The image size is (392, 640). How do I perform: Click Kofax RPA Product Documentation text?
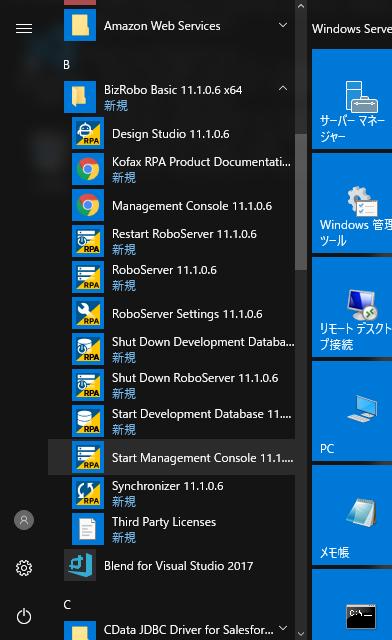201,162
